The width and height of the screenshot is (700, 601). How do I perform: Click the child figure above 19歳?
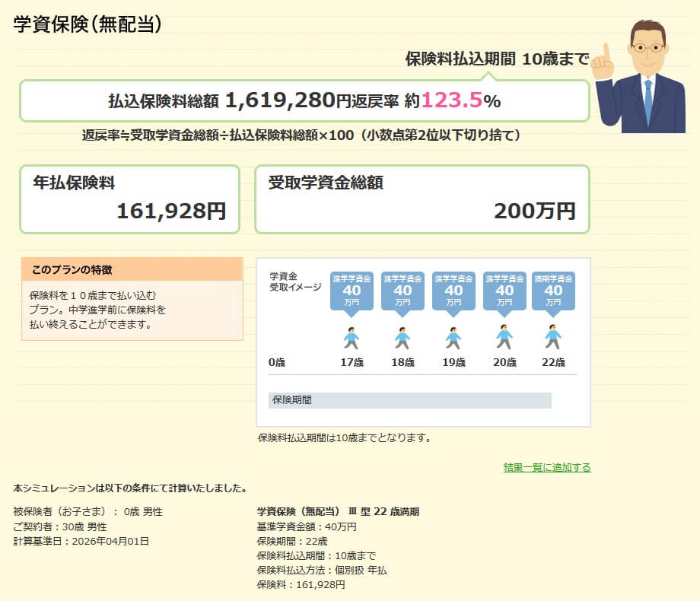click(453, 337)
